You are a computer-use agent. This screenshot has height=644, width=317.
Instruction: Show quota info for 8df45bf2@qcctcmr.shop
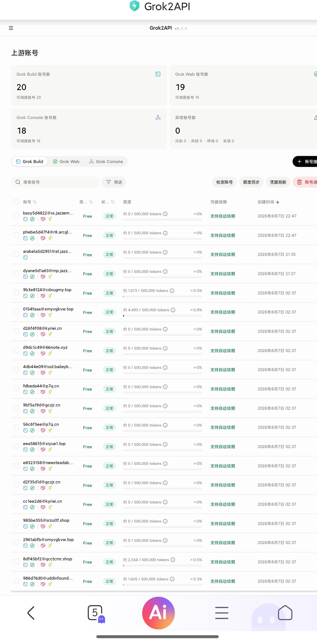click(173, 559)
